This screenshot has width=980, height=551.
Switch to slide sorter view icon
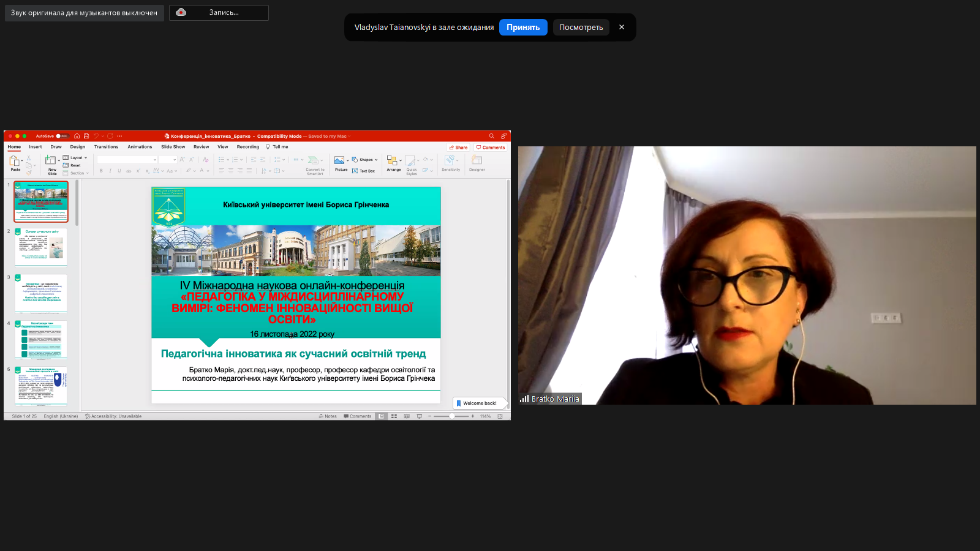click(x=394, y=416)
